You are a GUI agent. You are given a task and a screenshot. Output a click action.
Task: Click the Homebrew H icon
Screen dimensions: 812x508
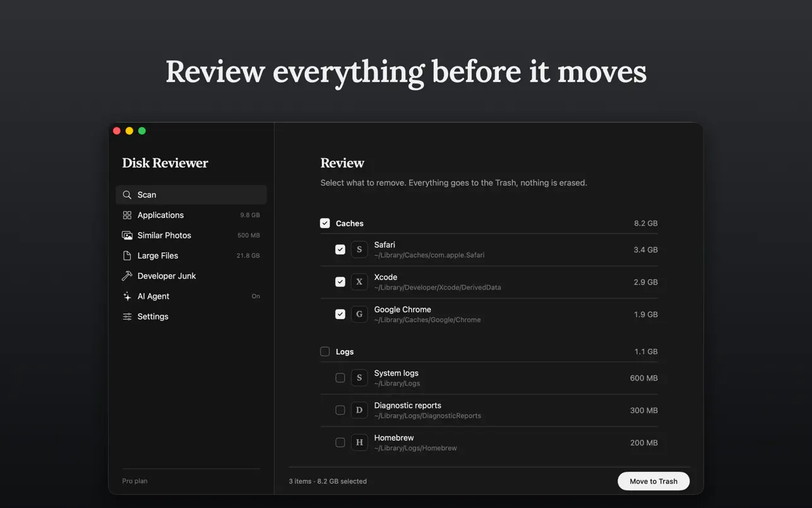coord(359,442)
